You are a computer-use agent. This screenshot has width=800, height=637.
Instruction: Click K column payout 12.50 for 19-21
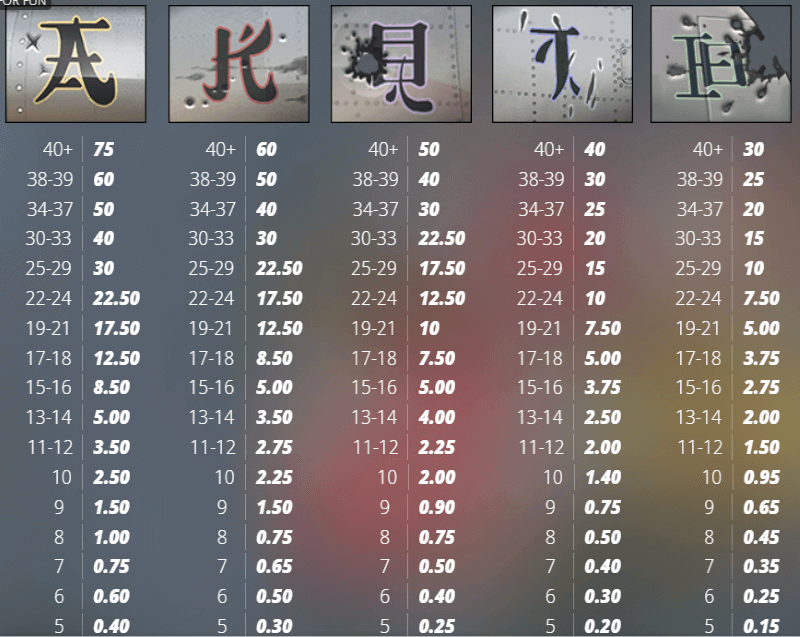click(280, 328)
